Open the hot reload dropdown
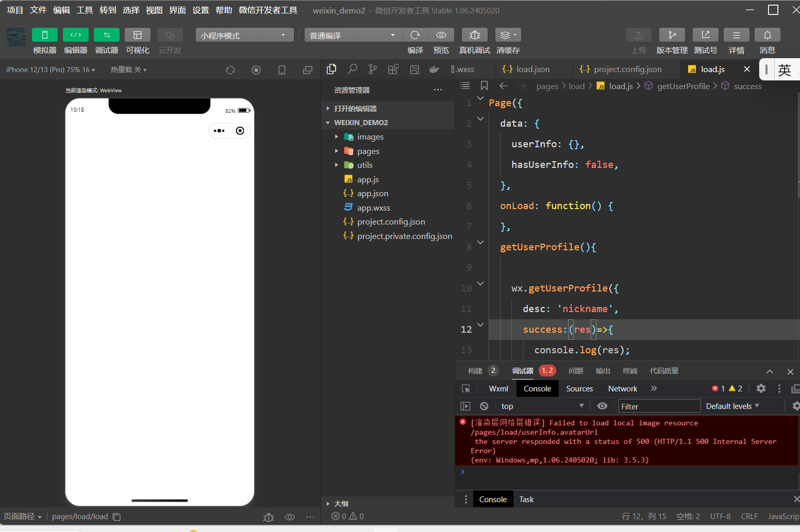Viewport: 800px width, 532px height. [128, 70]
